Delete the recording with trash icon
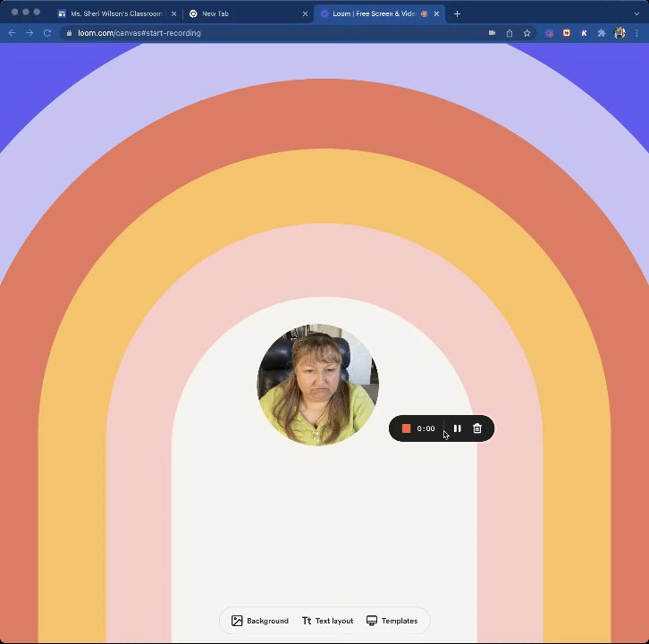 click(477, 428)
